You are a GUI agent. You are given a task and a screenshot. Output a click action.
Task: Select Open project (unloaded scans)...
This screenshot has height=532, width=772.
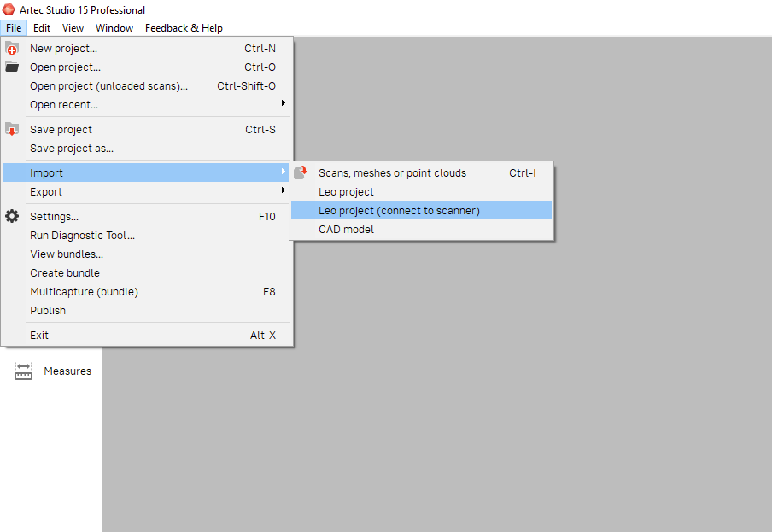click(147, 85)
